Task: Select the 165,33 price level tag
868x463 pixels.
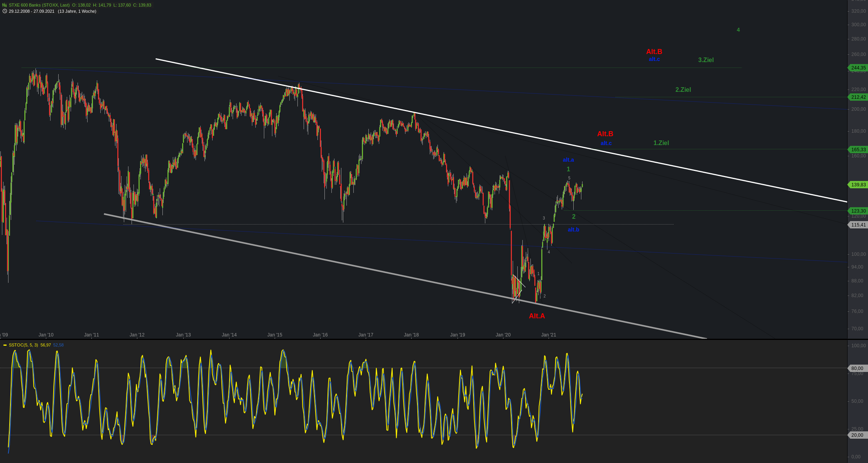Action: (x=858, y=149)
